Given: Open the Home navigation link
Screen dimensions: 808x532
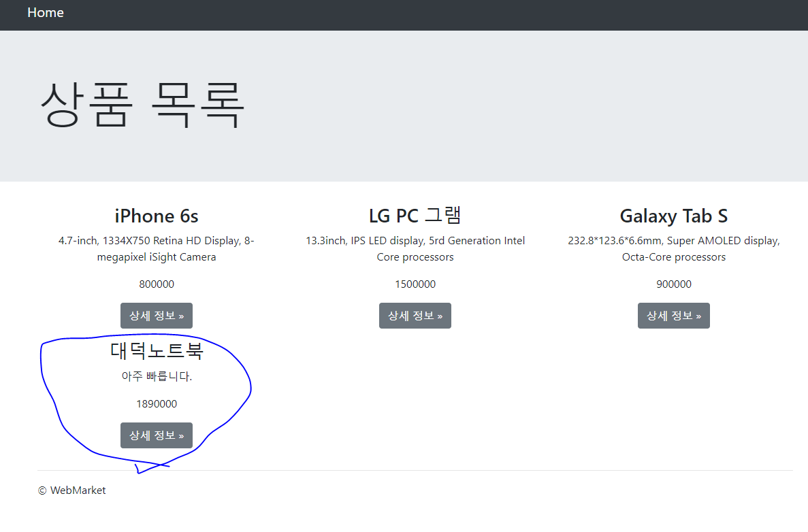Looking at the screenshot, I should 46,12.
